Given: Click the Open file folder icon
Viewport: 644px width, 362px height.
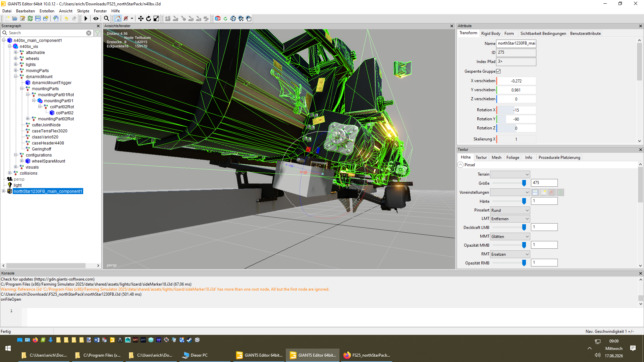Looking at the screenshot, I should click(15, 19).
